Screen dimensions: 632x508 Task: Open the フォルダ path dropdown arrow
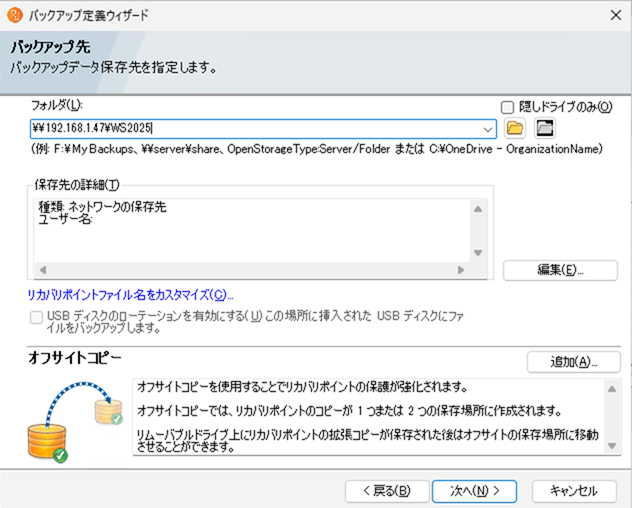tap(487, 129)
